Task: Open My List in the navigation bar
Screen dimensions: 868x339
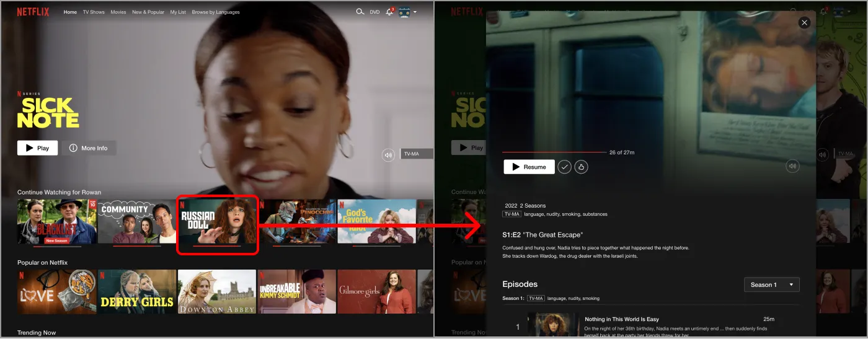Action: tap(178, 12)
